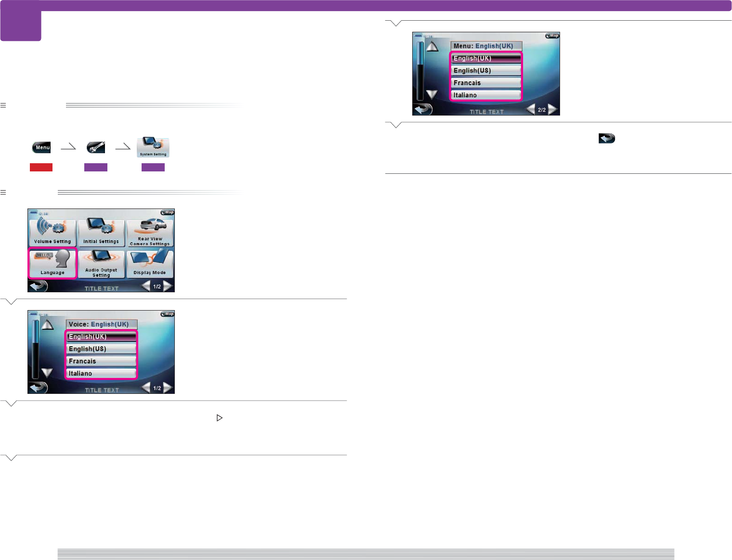Tap the left page arrow on the Voice screen

pyautogui.click(x=146, y=388)
